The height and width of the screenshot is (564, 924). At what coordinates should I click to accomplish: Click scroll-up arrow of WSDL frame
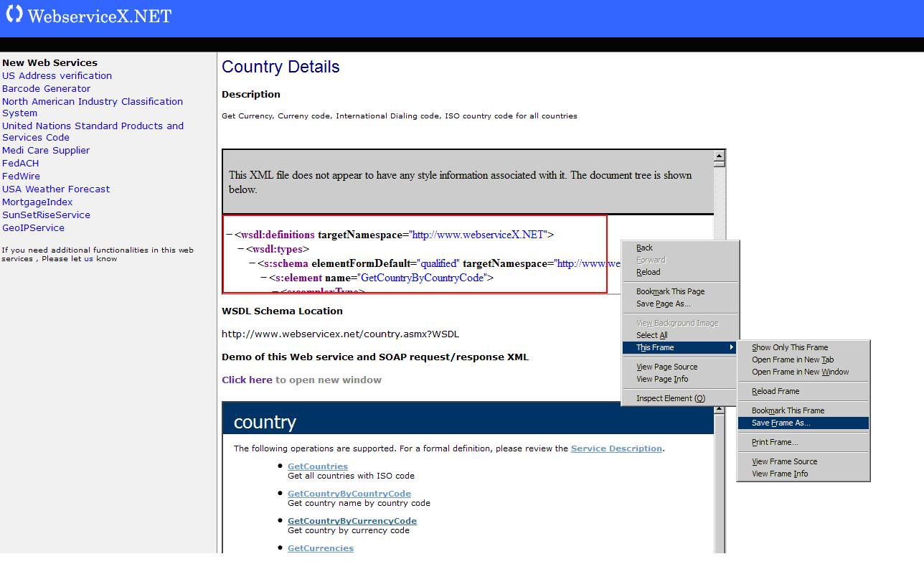coord(720,156)
